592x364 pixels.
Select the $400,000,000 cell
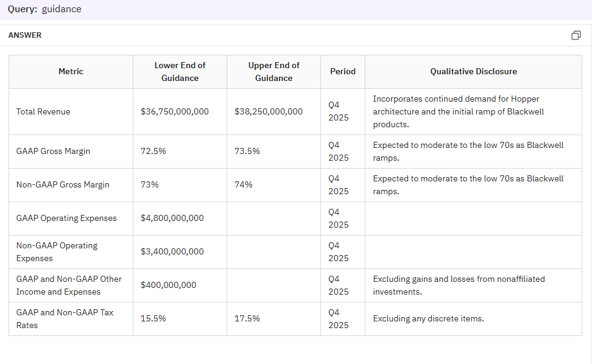tap(169, 285)
